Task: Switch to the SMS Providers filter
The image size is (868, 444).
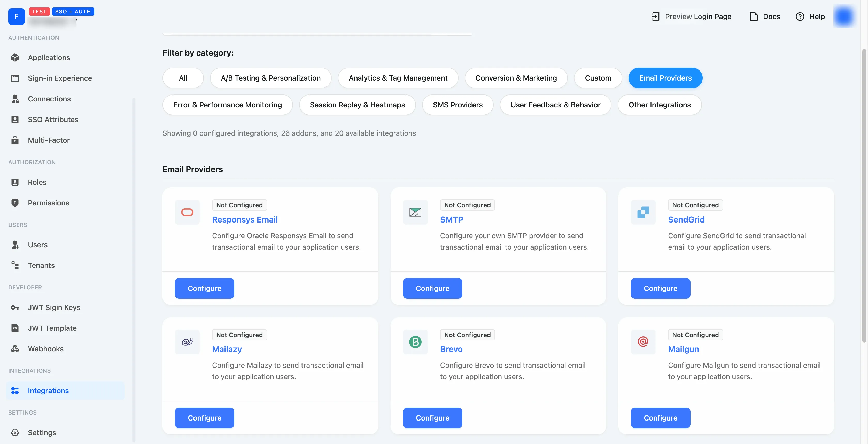Action: coord(458,105)
